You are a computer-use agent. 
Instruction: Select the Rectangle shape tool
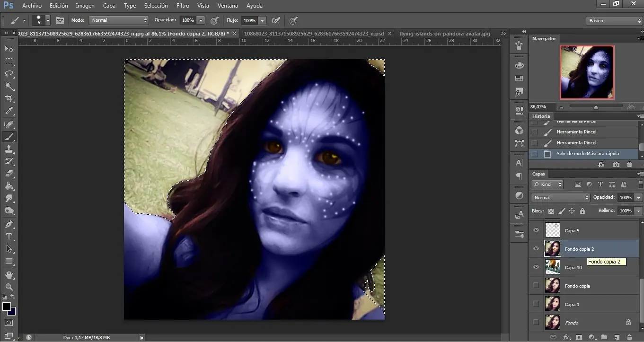pyautogui.click(x=9, y=261)
